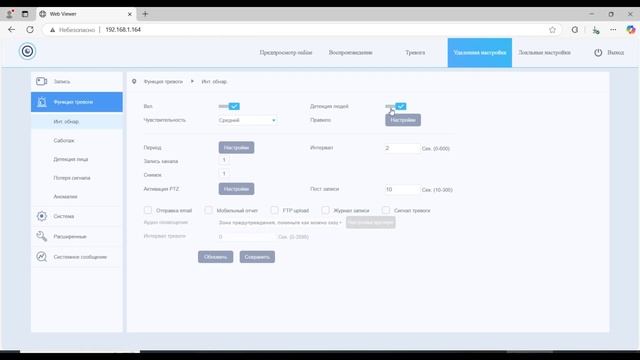Click the browser address bar URL

(x=123, y=30)
